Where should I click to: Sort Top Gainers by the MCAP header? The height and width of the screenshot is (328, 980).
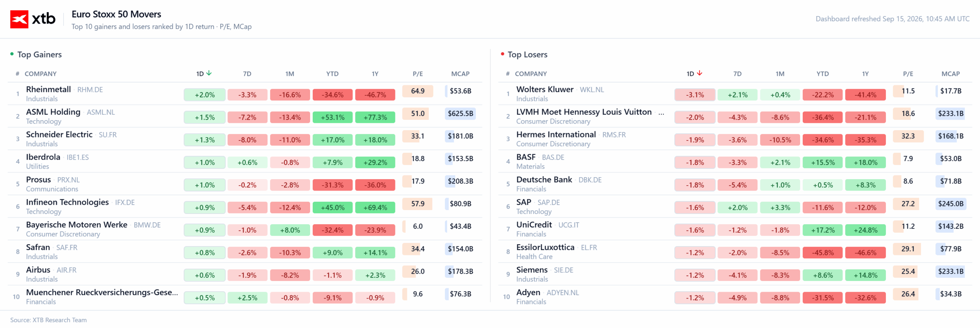point(460,74)
